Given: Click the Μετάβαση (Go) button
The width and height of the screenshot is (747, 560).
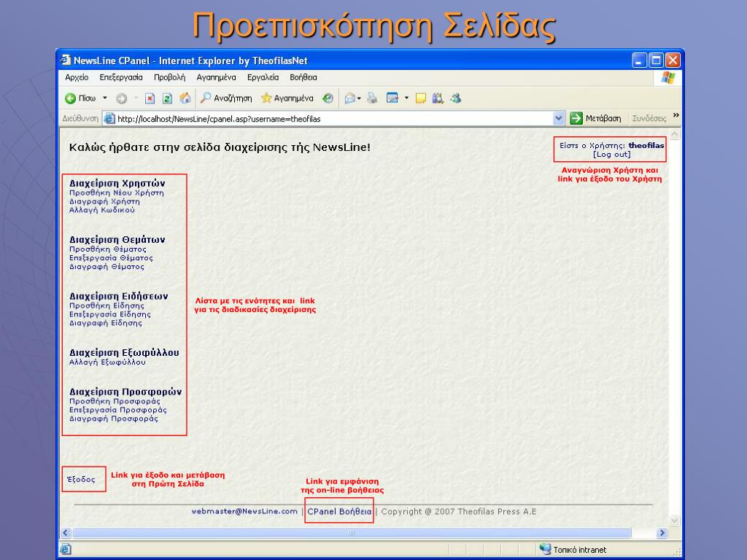Looking at the screenshot, I should [x=595, y=118].
